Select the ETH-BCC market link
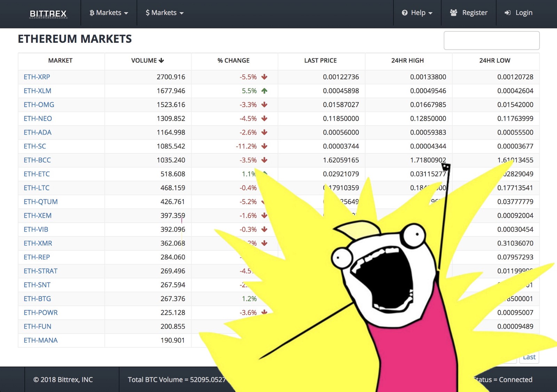 [x=37, y=160]
